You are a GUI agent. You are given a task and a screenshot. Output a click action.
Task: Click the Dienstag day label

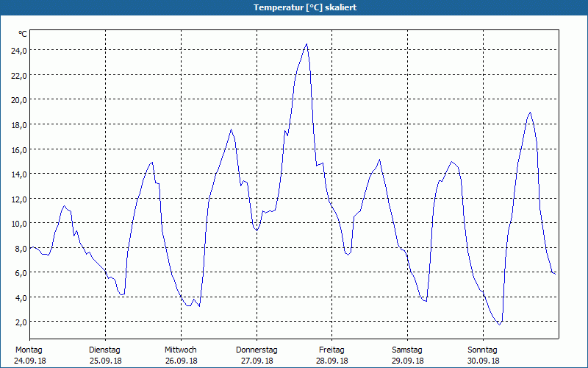coord(104,350)
